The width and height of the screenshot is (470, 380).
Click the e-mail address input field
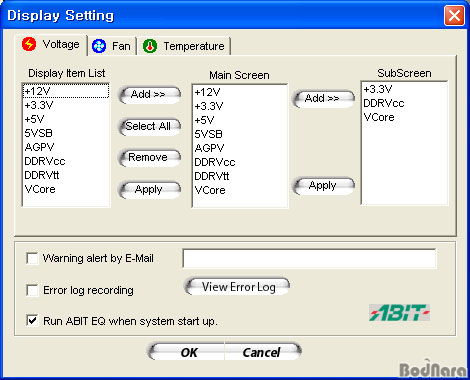(309, 258)
